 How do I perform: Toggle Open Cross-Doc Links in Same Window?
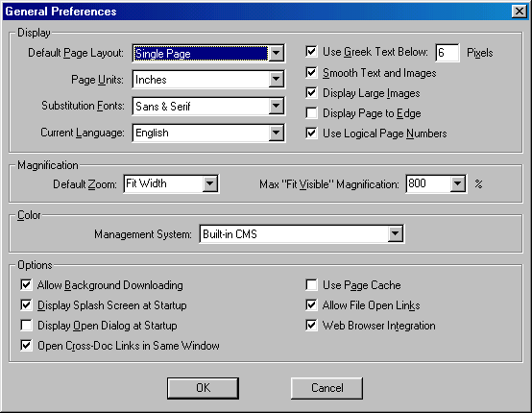(x=26, y=346)
